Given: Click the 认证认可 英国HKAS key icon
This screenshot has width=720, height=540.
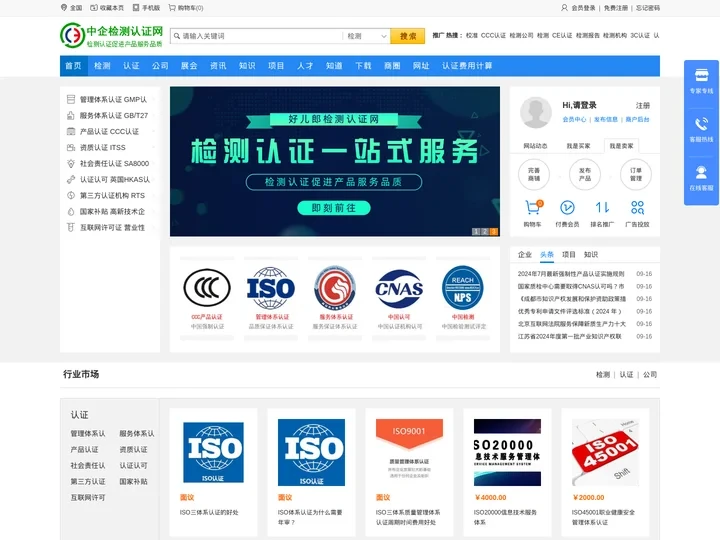Looking at the screenshot, I should (x=71, y=180).
